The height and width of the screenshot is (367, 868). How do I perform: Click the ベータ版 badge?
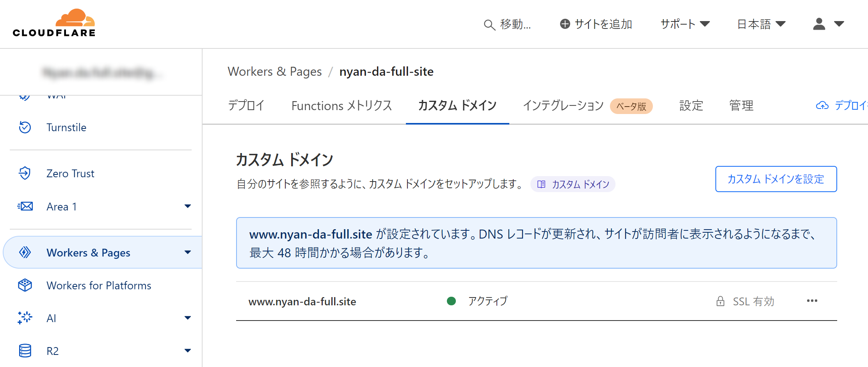pos(631,106)
